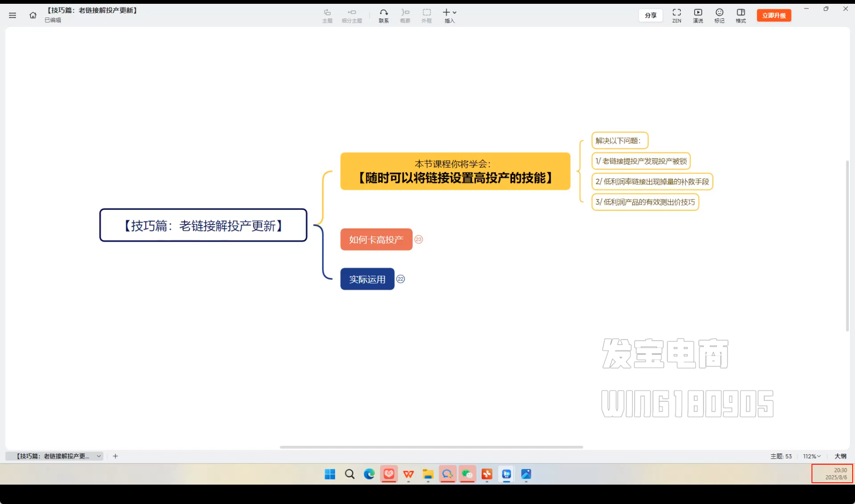855x504 pixels.
Task: Open the sheet tab dropdown arrow
Action: tap(99, 456)
